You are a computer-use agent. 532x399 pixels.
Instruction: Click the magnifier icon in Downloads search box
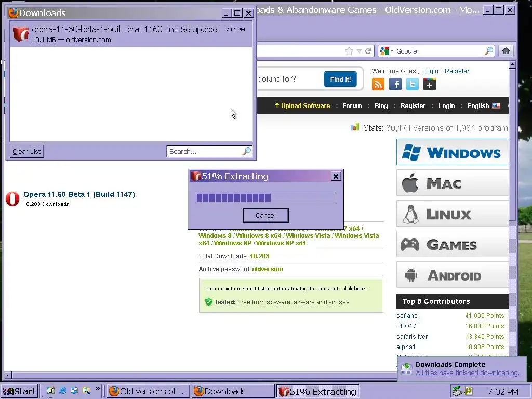(x=247, y=151)
